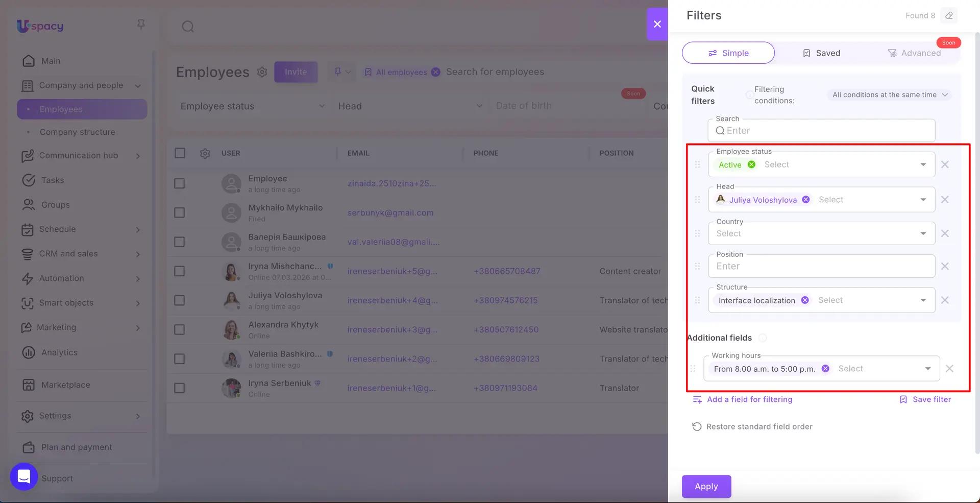Screen dimensions: 980x503
Task: Click the Uspacy logo
Action: click(40, 26)
